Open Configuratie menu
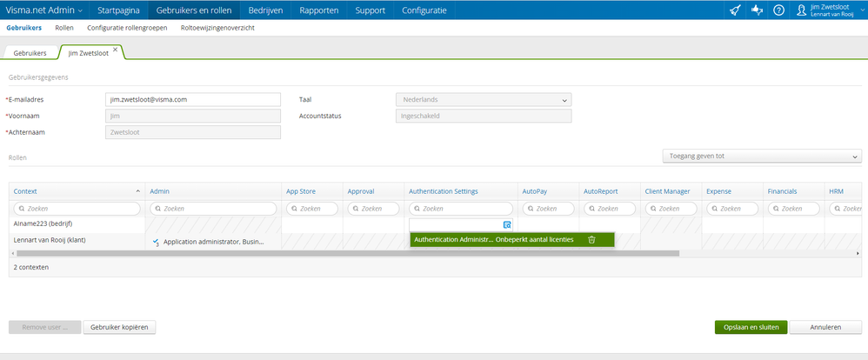The height and width of the screenshot is (360, 868). pyautogui.click(x=424, y=10)
